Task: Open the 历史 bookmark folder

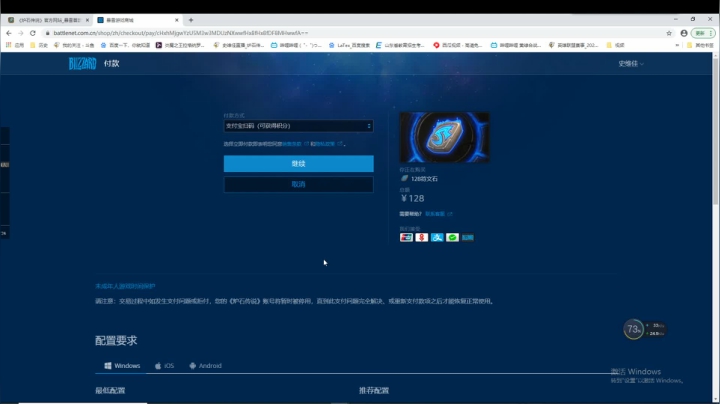Action: click(39, 45)
